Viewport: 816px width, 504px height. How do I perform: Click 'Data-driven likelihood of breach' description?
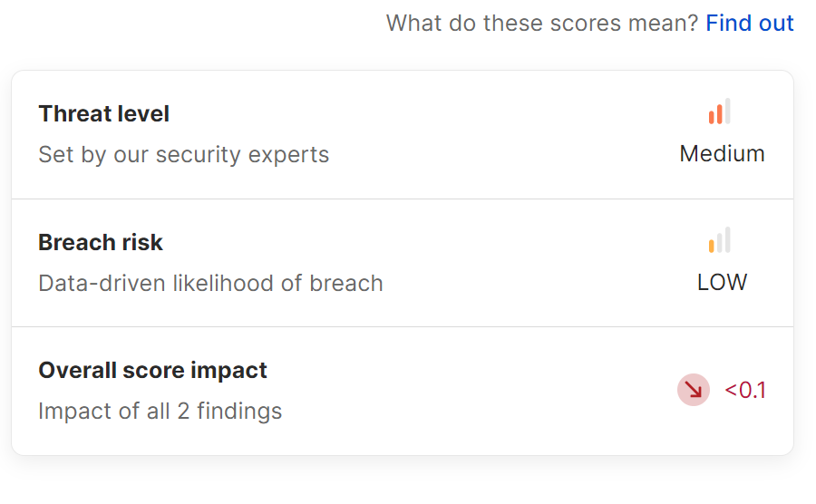pos(210,284)
